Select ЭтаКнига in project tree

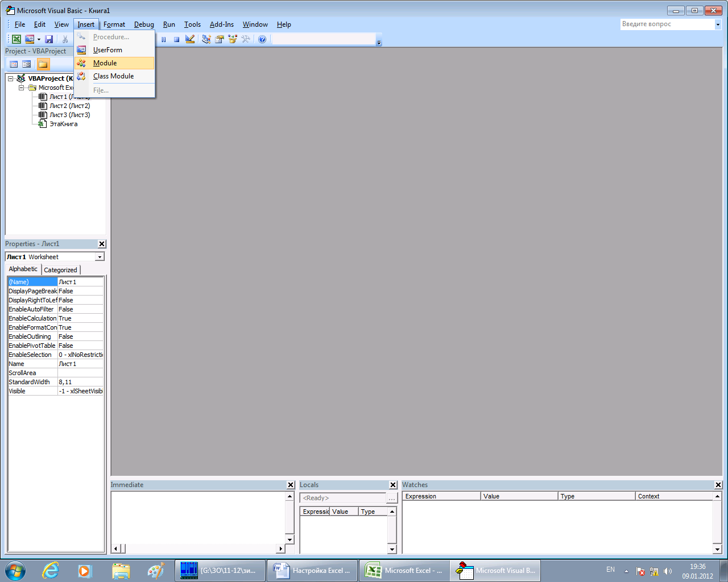[63, 124]
